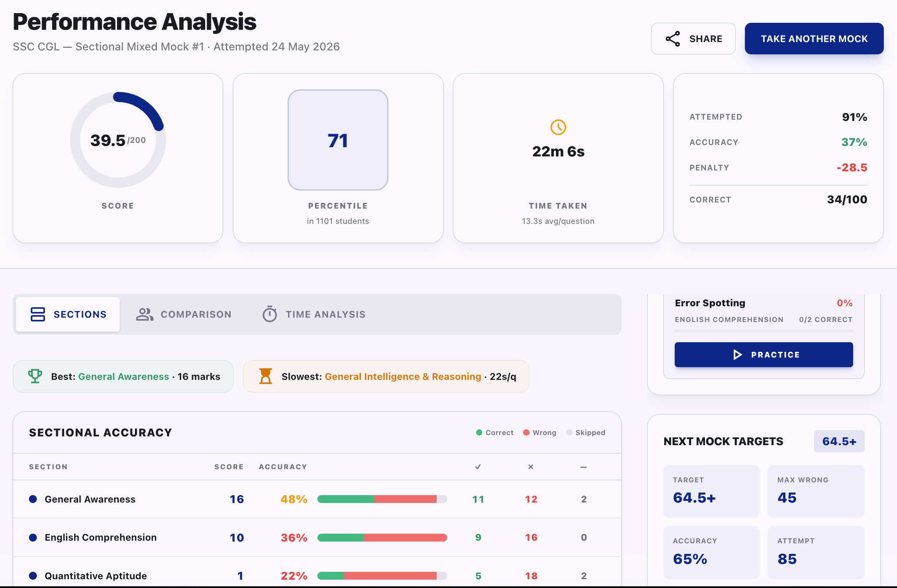Click the red Wrong legend dot

526,432
